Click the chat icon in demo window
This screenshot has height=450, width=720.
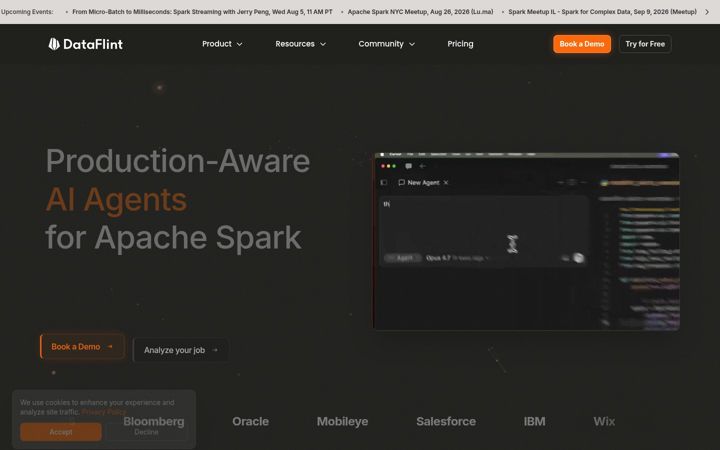click(408, 166)
